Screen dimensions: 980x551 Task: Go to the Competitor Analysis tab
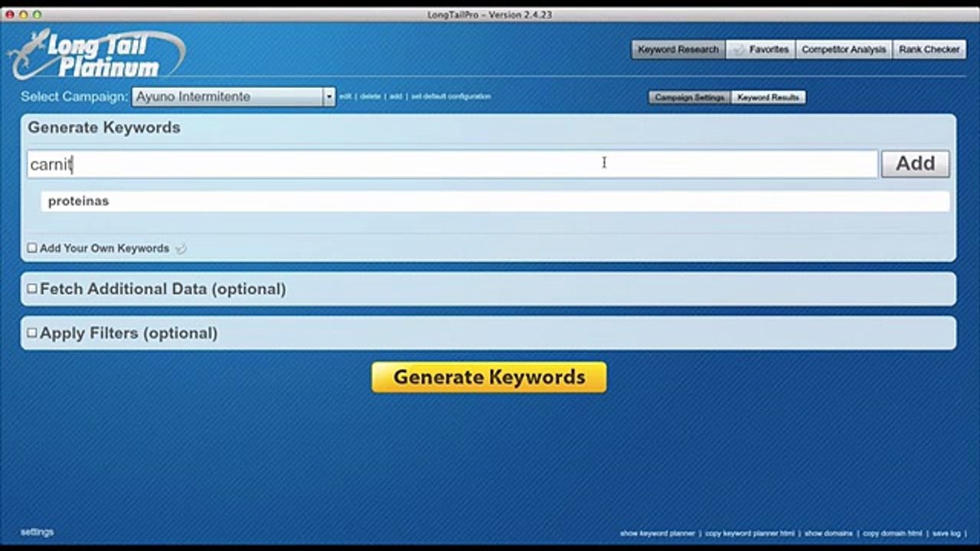(x=844, y=50)
